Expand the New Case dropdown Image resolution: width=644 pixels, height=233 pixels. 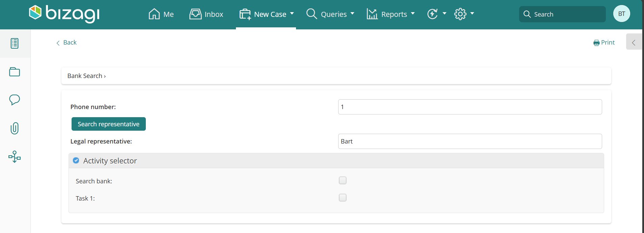coord(266,14)
